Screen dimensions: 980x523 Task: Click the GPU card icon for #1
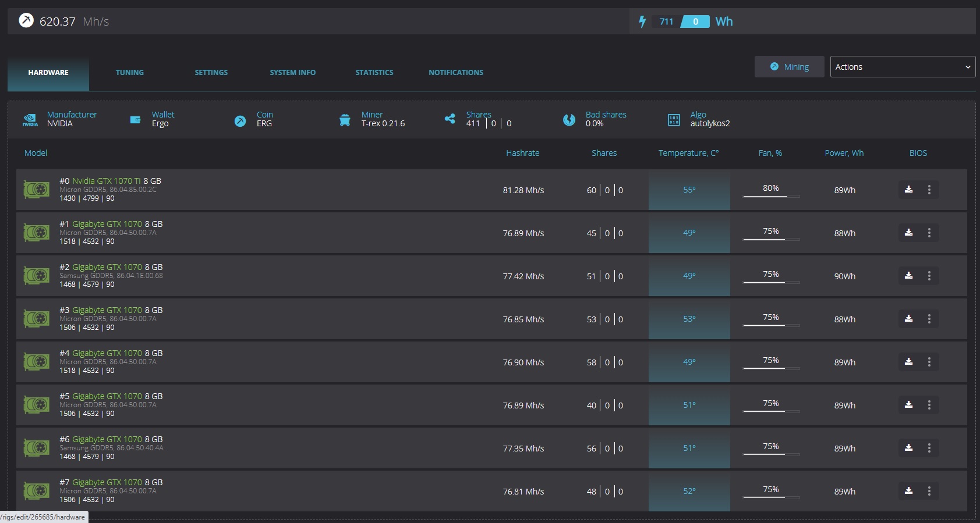[x=36, y=233]
